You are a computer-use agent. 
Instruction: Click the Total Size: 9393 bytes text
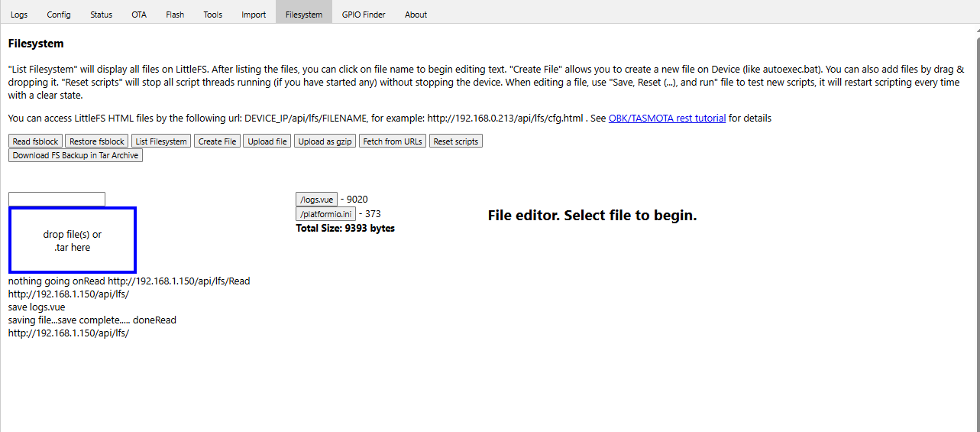[345, 228]
